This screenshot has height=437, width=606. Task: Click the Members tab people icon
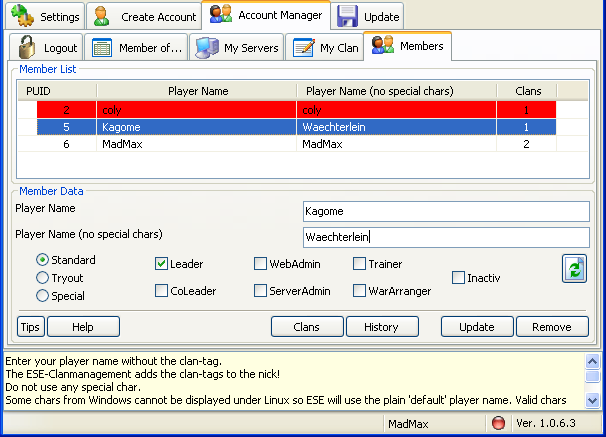[383, 45]
